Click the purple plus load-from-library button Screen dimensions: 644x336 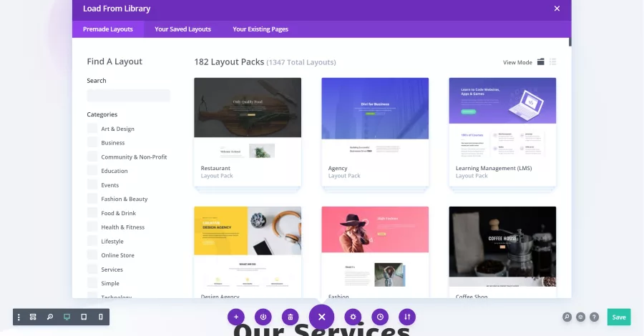click(236, 317)
